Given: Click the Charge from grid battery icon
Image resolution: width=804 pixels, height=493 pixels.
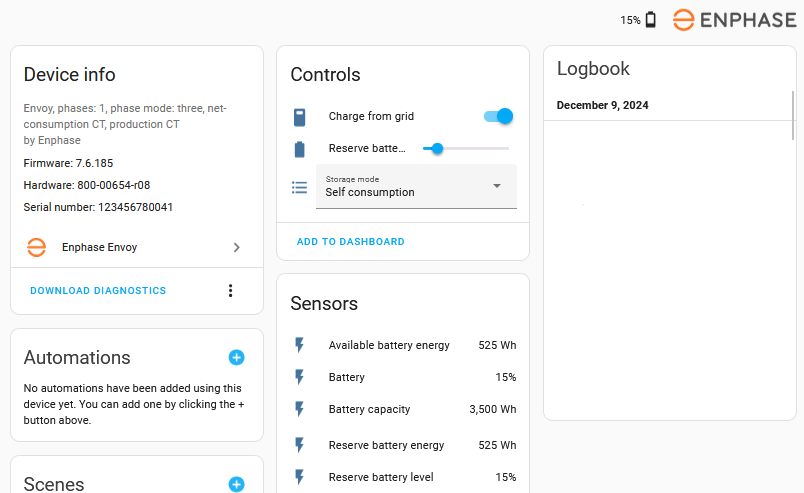Looking at the screenshot, I should (x=299, y=117).
